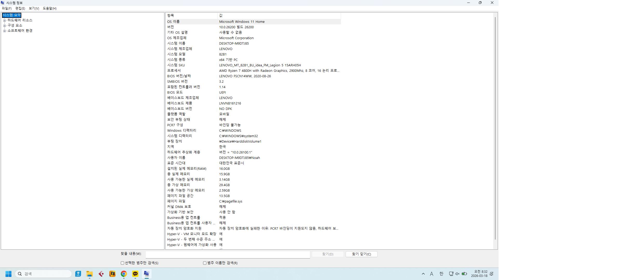Click the details pane vertical scrollbar
The image size is (644, 280).
pos(495,128)
